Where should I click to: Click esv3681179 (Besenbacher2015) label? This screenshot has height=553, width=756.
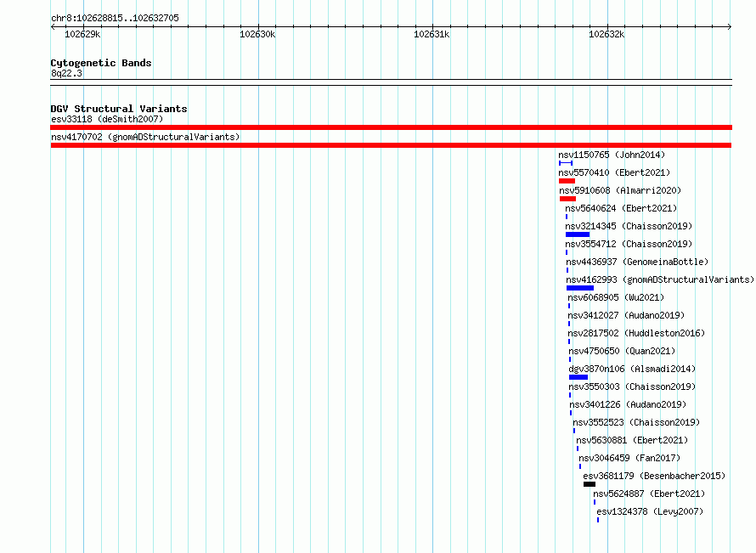click(654, 476)
